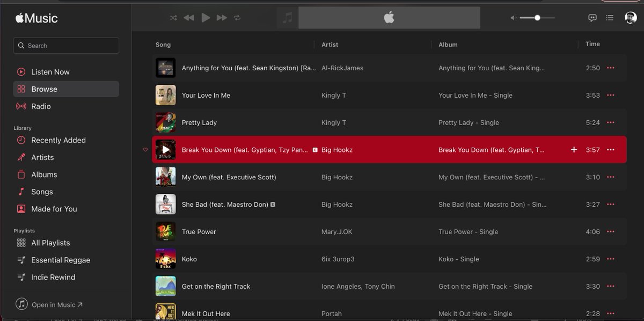Click the music note artwork placeholder

[x=288, y=18]
